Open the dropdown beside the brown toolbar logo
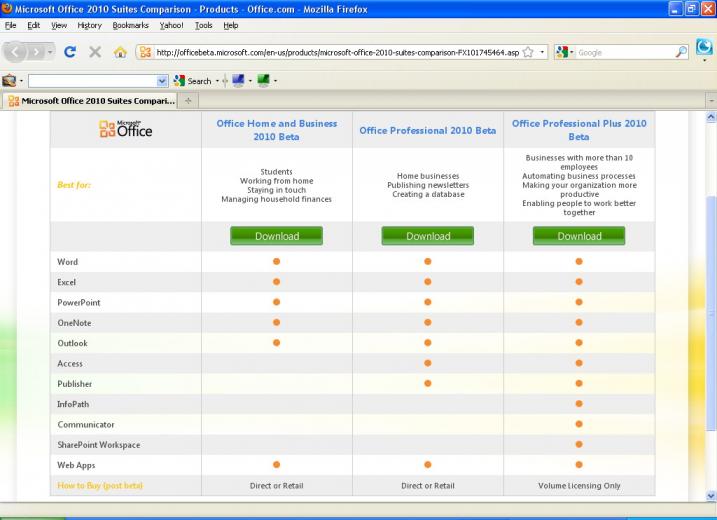Viewport: 717px width, 520px height. click(x=21, y=81)
